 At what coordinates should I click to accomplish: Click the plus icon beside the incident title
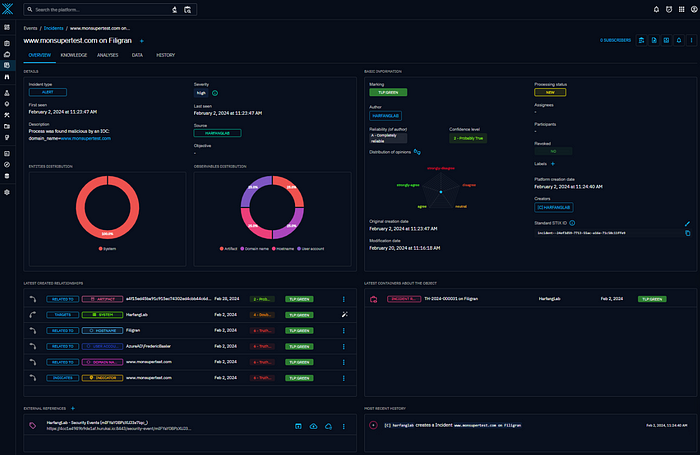141,40
